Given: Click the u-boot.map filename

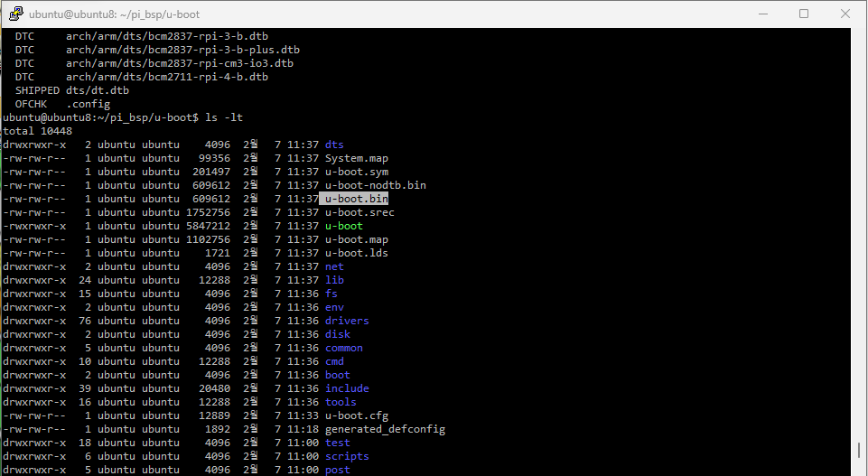Looking at the screenshot, I should (357, 239).
